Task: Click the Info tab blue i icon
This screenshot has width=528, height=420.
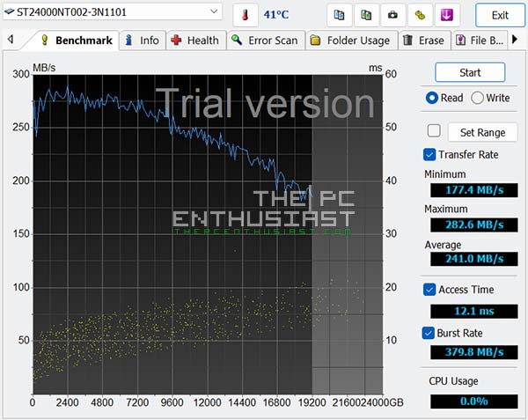Action: [128, 41]
